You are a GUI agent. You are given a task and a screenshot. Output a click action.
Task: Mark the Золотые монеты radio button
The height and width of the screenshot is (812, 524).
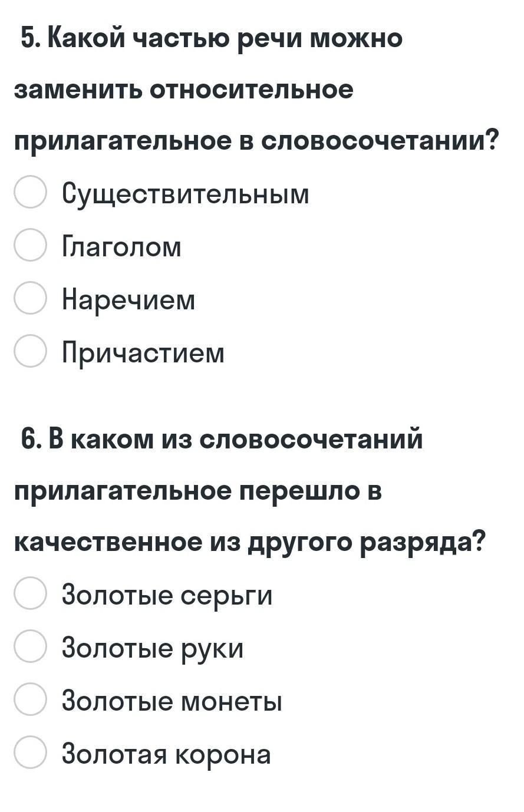30,699
